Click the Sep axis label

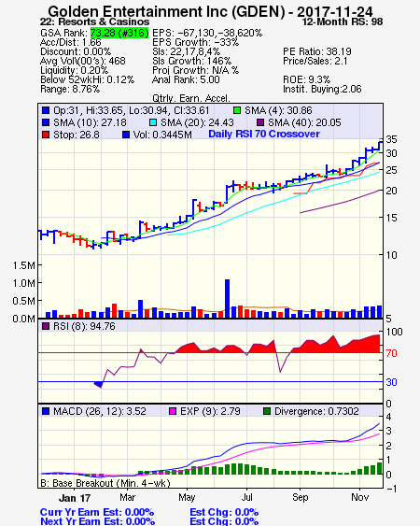300,497
